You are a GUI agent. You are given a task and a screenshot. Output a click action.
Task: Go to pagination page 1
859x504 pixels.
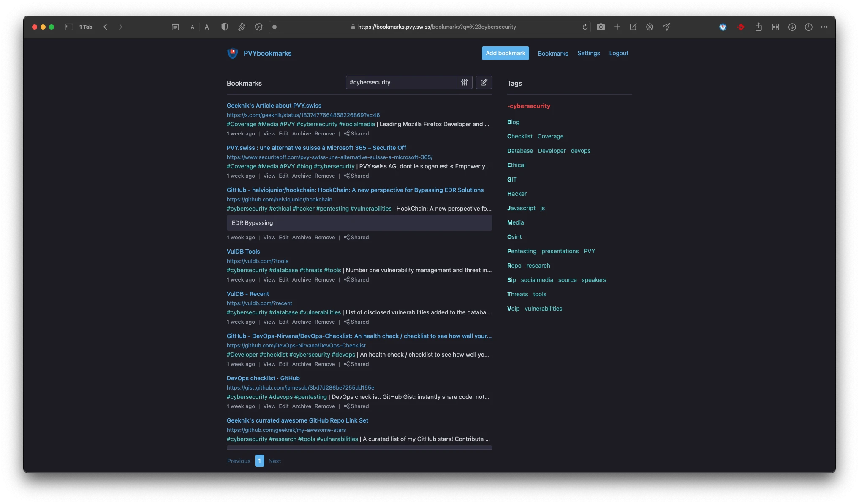pyautogui.click(x=260, y=461)
